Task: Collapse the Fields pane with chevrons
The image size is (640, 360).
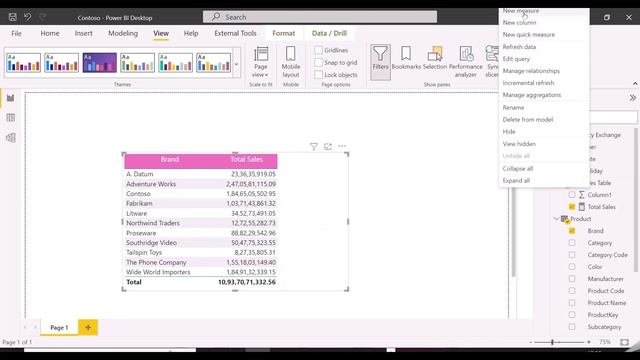Action: tap(632, 98)
